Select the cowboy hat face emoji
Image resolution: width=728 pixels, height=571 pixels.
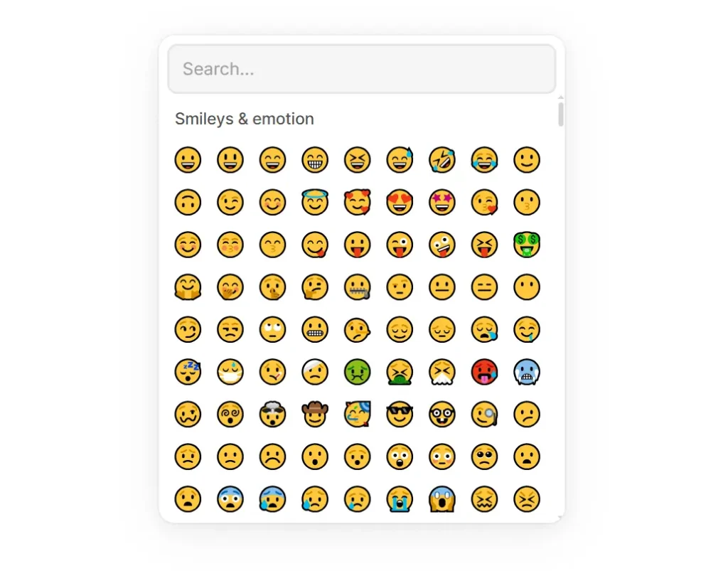pyautogui.click(x=315, y=415)
